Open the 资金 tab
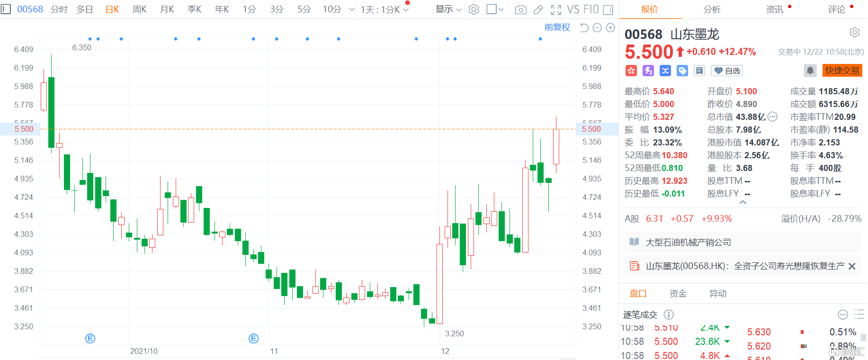This screenshot has height=360, width=868. click(x=678, y=294)
